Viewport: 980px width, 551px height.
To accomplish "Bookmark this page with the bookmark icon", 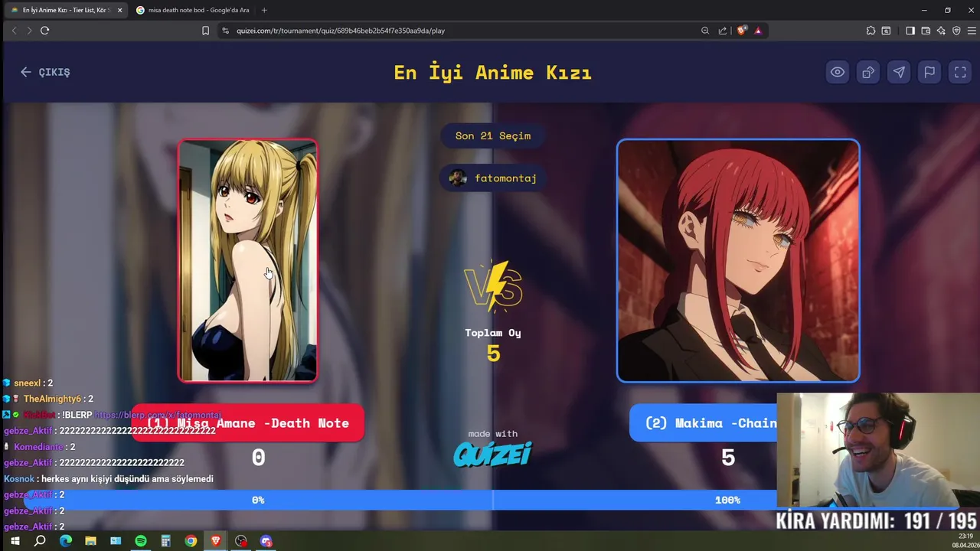I will (205, 31).
